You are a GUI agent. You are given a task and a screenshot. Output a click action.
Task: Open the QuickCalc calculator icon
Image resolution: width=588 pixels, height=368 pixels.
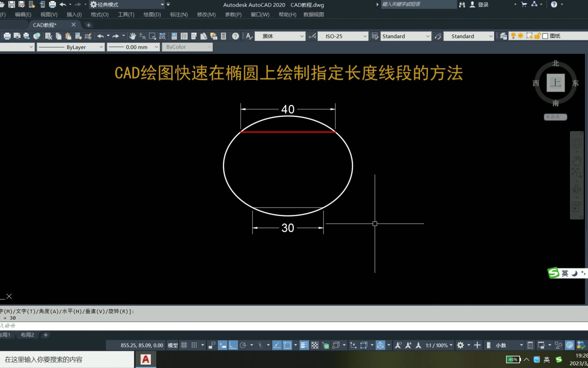(x=224, y=36)
